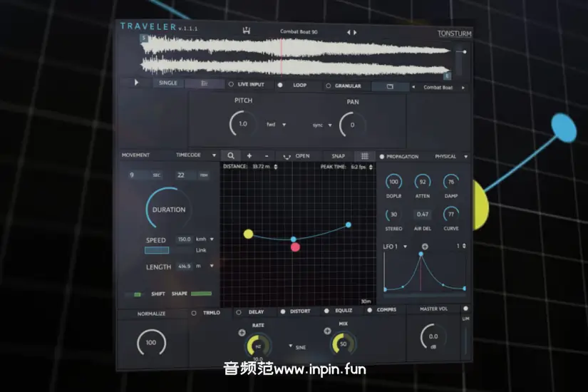The image size is (588, 392).
Task: Select the red listener position dot
Action: 295,247
